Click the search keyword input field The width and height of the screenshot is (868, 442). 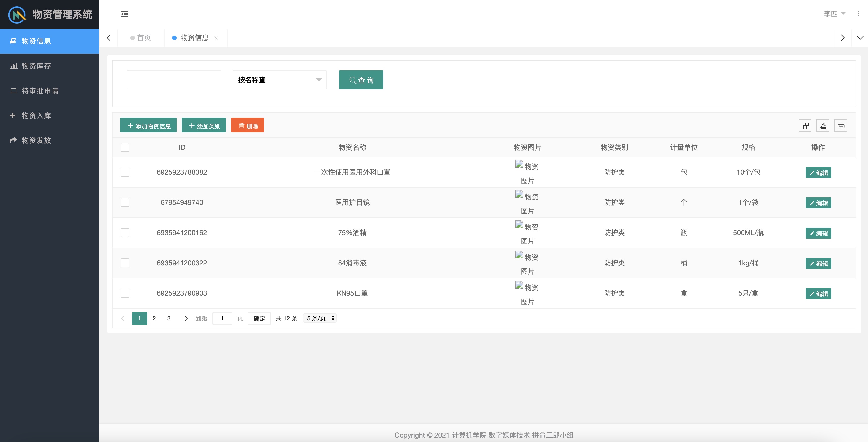pos(174,80)
